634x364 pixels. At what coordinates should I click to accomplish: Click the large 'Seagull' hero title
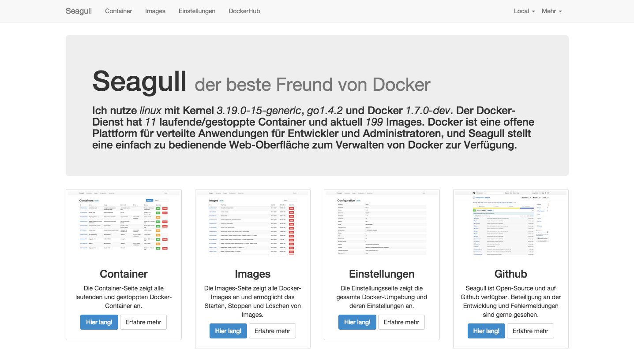click(x=140, y=82)
